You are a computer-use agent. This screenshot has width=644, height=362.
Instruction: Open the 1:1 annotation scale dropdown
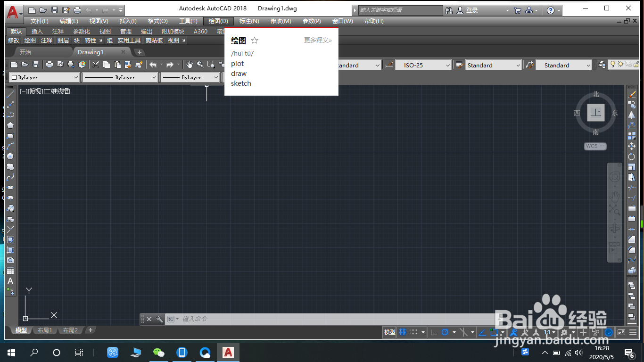click(x=550, y=332)
